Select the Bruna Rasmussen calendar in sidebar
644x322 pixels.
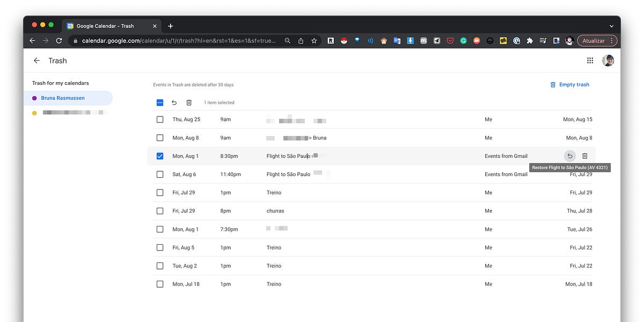coord(62,98)
